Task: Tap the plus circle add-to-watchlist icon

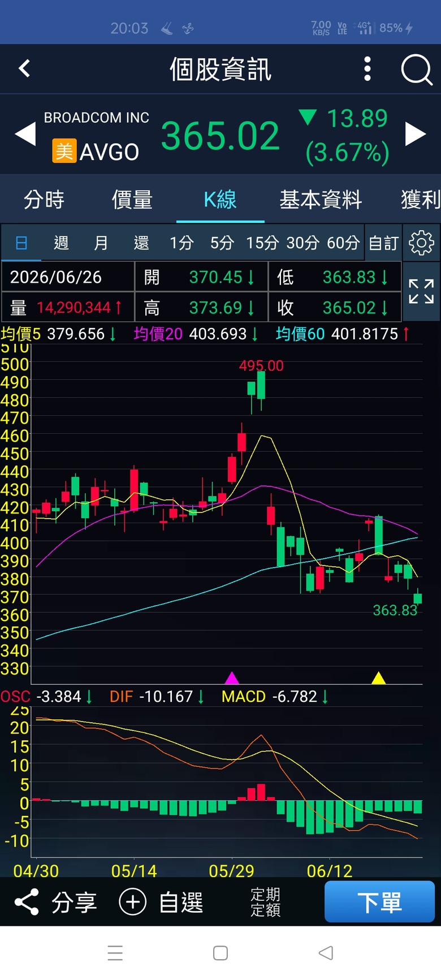Action: 133,902
